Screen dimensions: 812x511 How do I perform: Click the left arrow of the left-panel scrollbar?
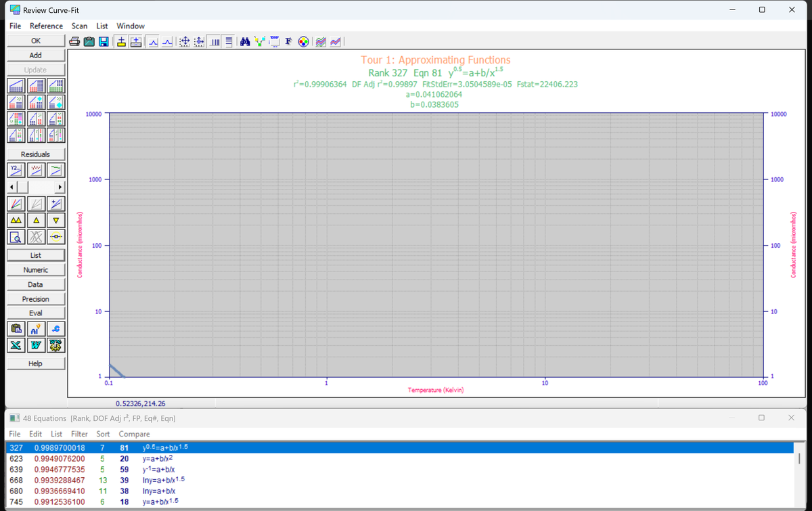[x=12, y=186]
